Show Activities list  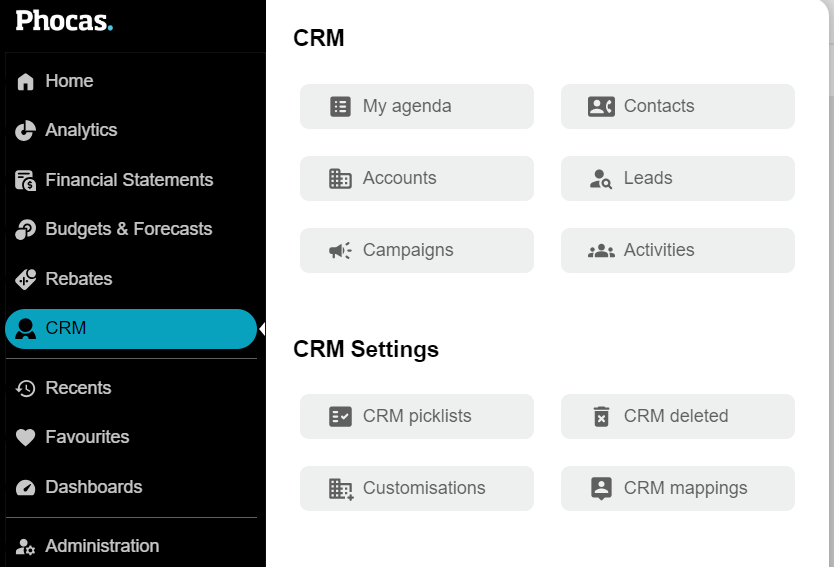click(x=677, y=250)
